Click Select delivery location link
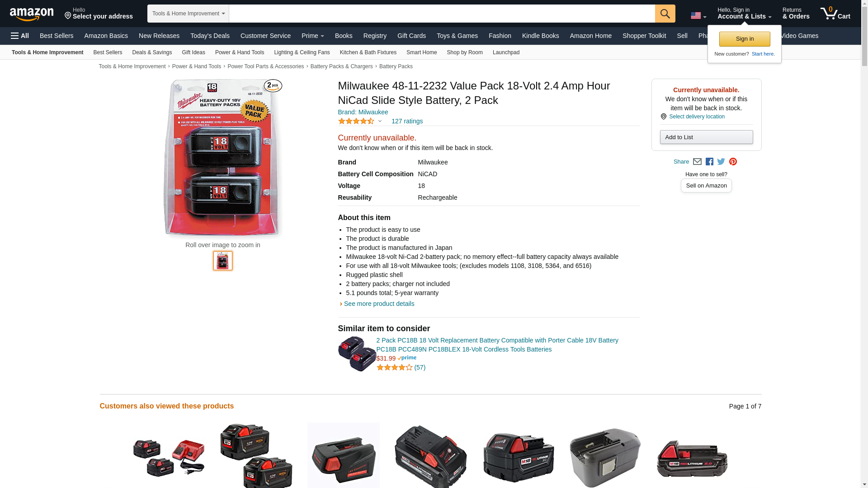 697,117
